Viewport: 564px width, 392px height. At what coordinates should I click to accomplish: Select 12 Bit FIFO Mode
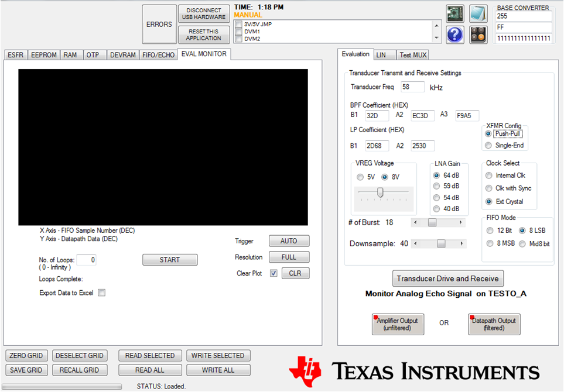click(490, 230)
